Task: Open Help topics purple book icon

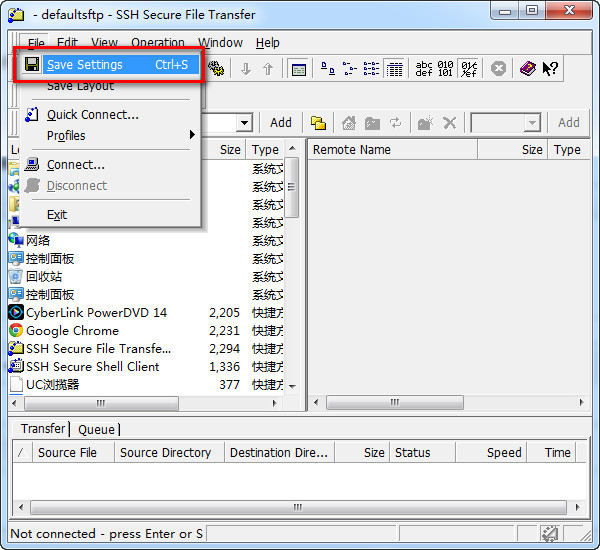Action: point(528,69)
